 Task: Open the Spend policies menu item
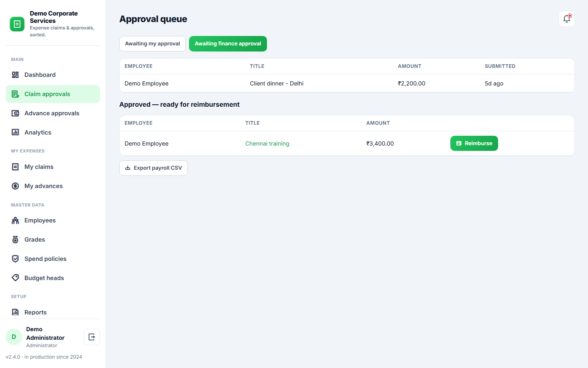(53, 259)
